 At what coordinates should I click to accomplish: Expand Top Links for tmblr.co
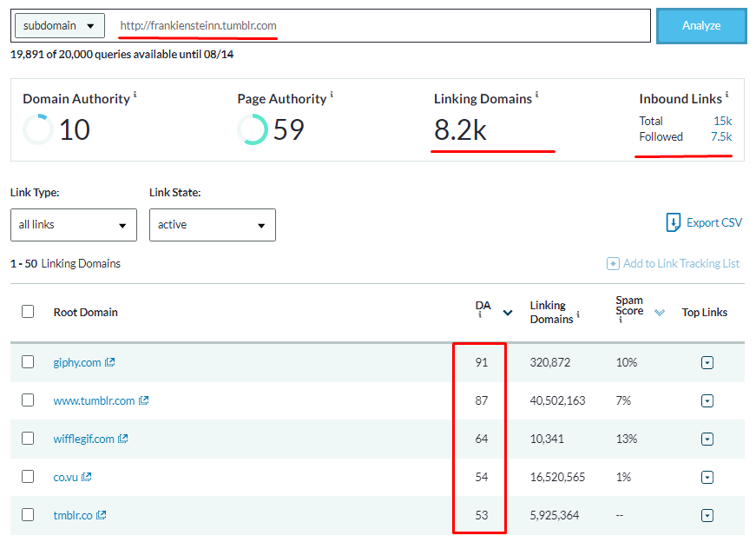click(x=707, y=515)
